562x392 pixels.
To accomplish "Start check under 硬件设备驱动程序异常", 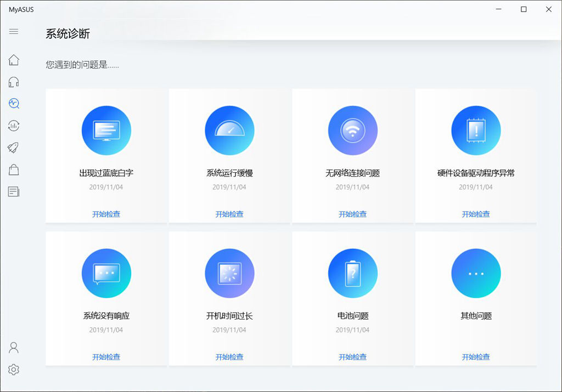I will (476, 214).
